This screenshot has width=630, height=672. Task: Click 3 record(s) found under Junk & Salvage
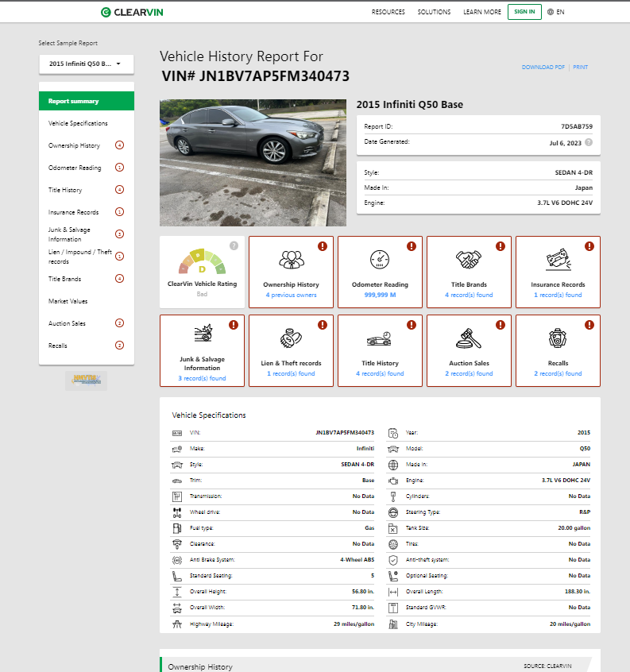(202, 378)
